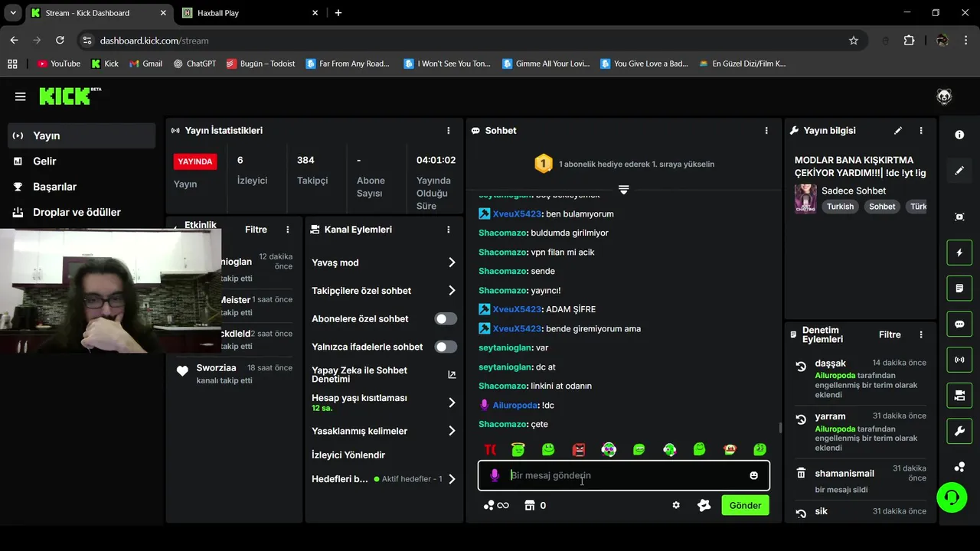Image resolution: width=980 pixels, height=551 pixels.
Task: Expand Takipçilere özel sohbet setting
Action: click(384, 291)
